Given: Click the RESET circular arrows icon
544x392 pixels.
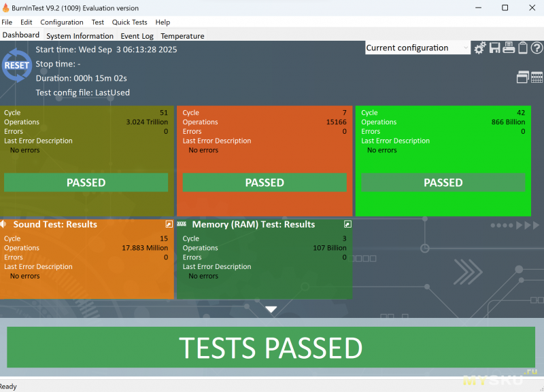Looking at the screenshot, I should (x=16, y=65).
